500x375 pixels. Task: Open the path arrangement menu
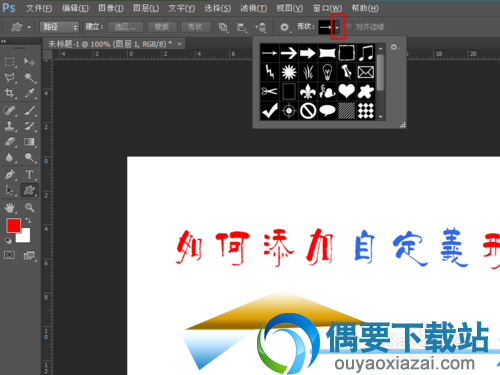261,27
